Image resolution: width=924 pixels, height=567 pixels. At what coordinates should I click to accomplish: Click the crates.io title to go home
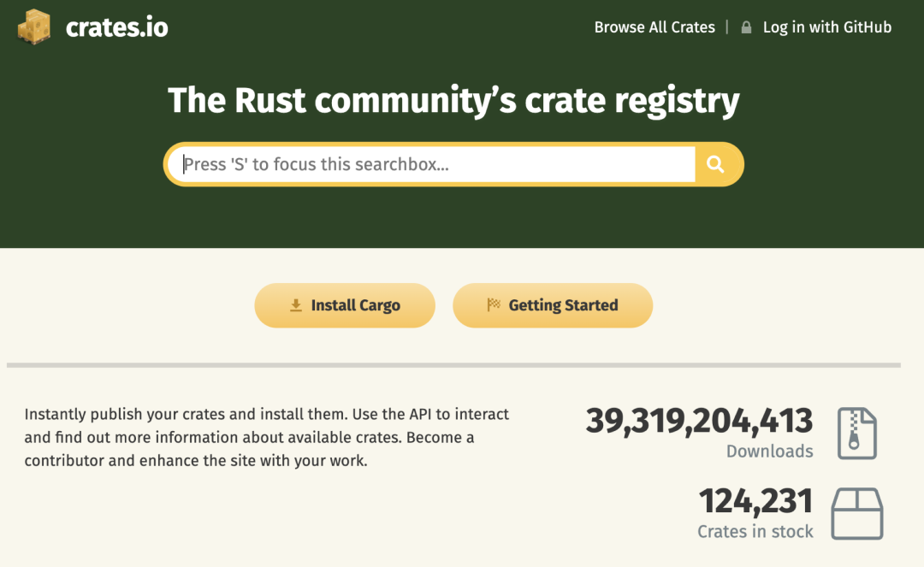pos(116,27)
